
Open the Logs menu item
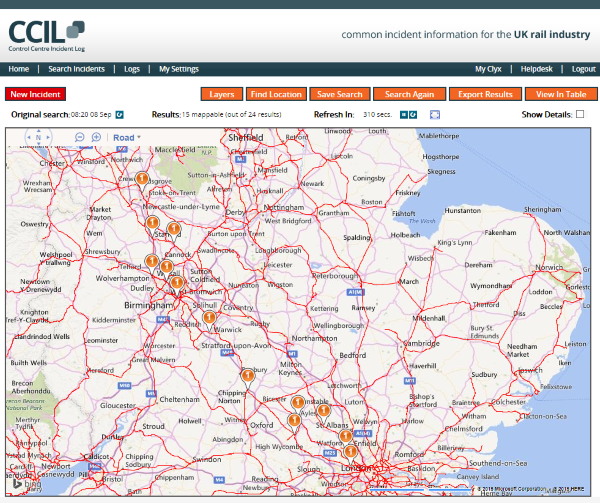[x=132, y=69]
